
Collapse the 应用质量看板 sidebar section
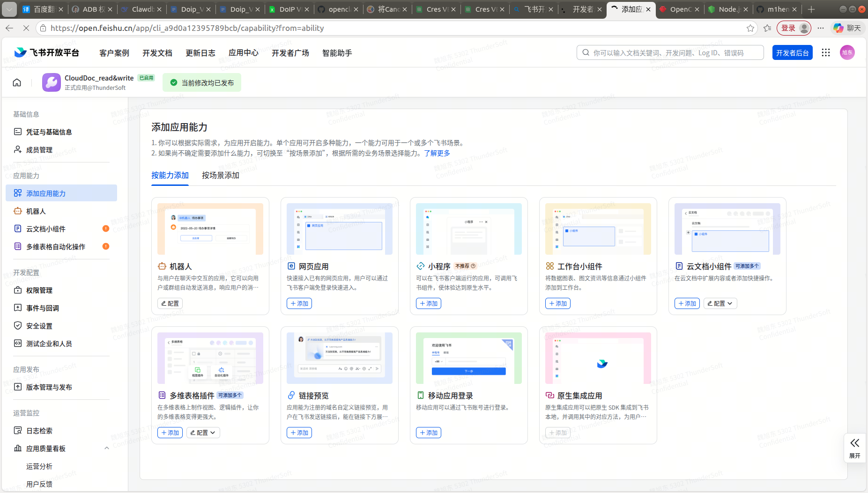(x=106, y=448)
